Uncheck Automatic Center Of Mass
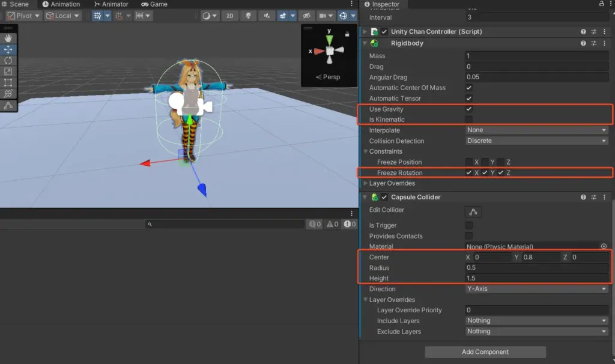 click(468, 88)
